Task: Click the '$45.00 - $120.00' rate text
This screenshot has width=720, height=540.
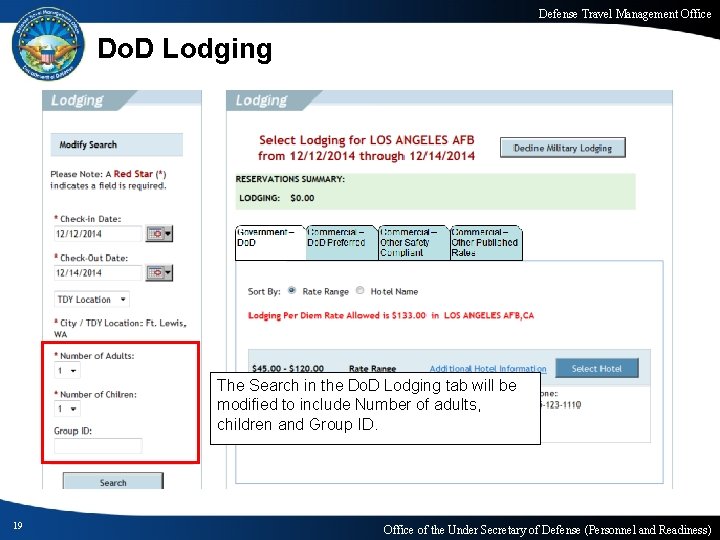Action: coord(288,369)
